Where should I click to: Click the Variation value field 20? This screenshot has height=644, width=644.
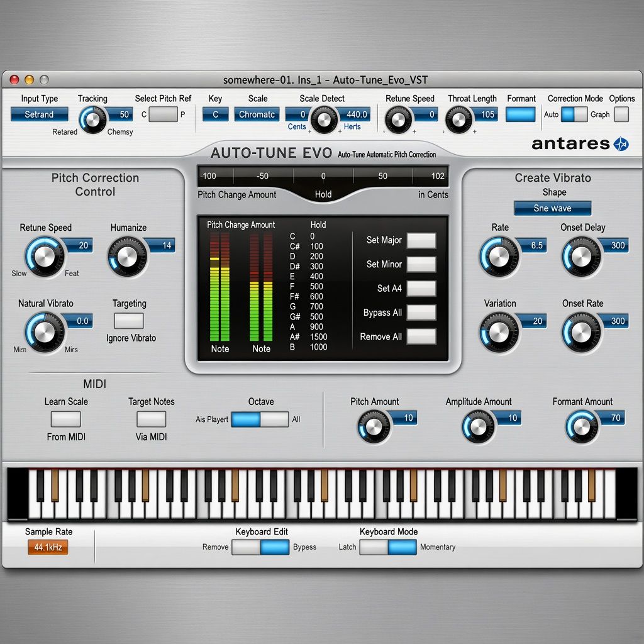(533, 321)
